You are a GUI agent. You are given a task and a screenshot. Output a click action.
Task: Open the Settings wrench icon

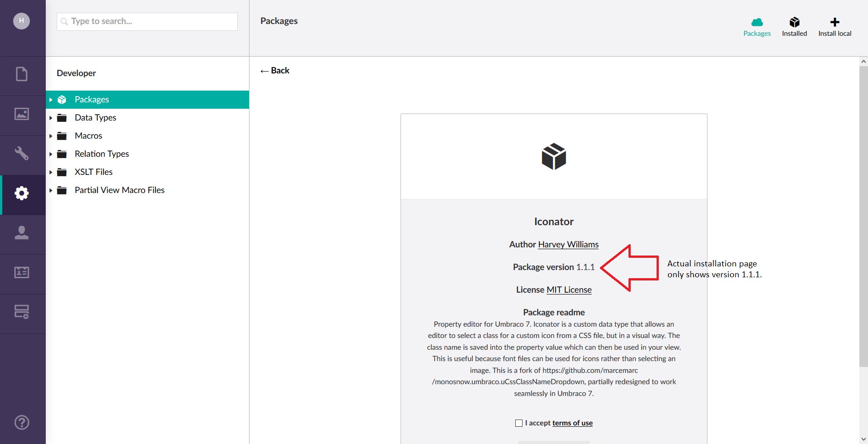pos(22,153)
